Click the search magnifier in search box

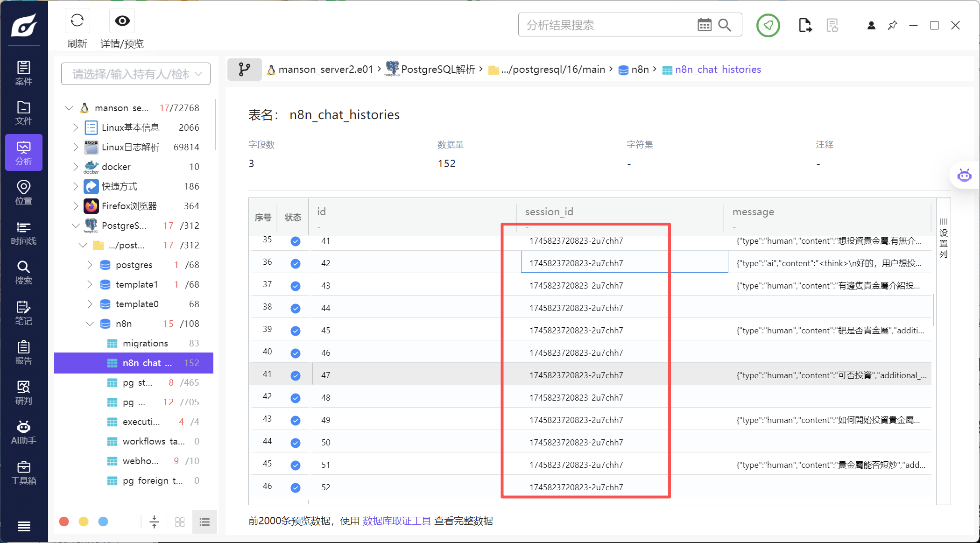[725, 25]
